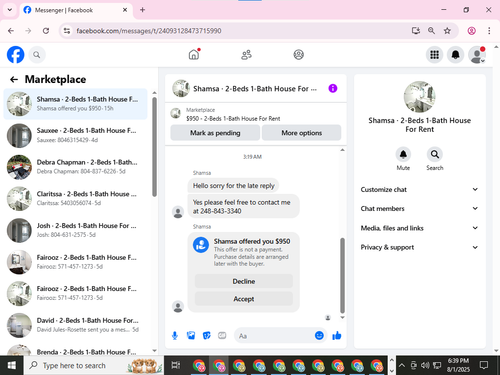500x375 pixels.
Task: Open Shamsa conversation in list
Action: click(x=75, y=104)
